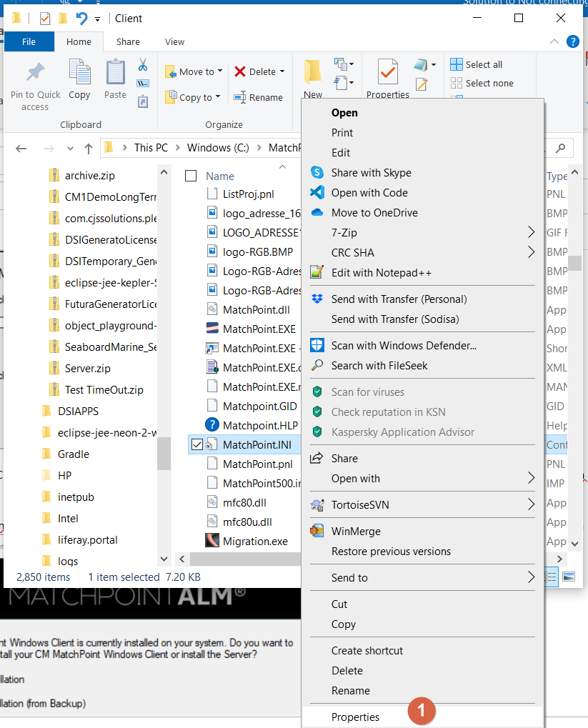
Task: Select archive.zip in the navigation pane
Action: (89, 176)
